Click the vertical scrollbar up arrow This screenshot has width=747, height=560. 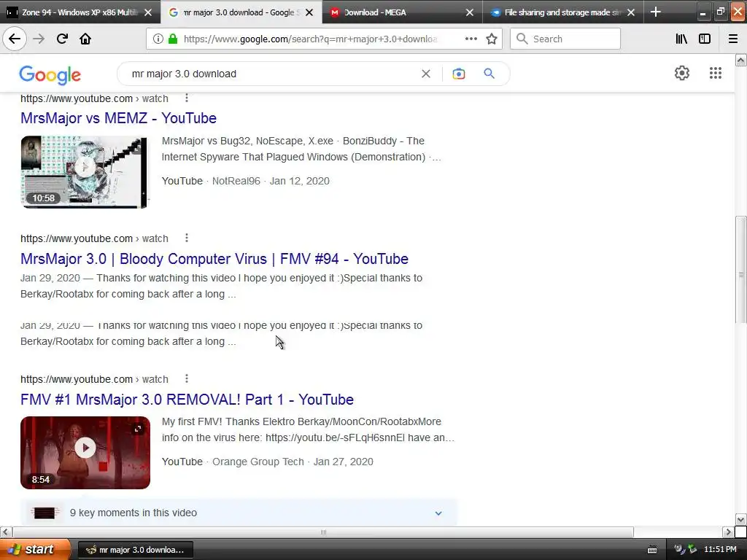click(741, 60)
